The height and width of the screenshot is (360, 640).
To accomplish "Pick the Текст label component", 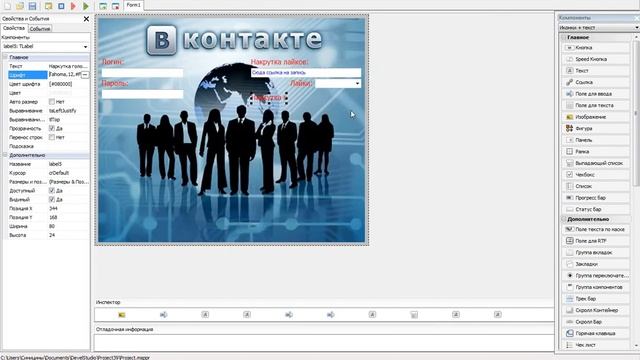I will pyautogui.click(x=596, y=71).
